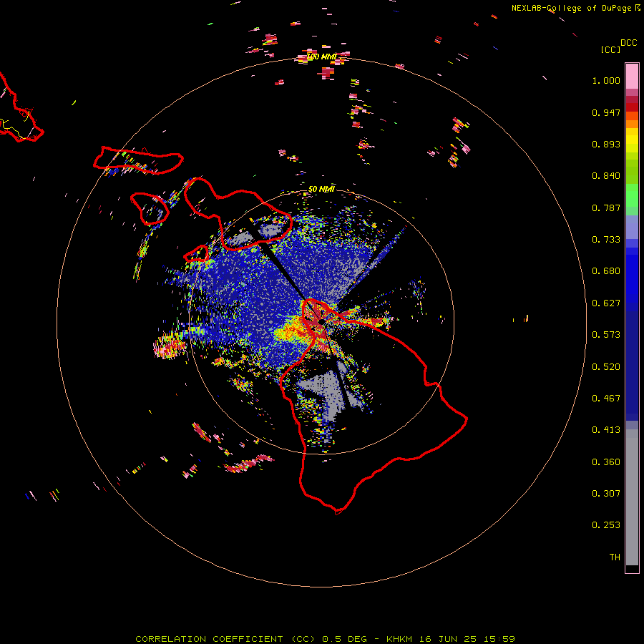The width and height of the screenshot is (644, 644).
Task: Click the Correlation Coefficient KHKM caption
Action: [x=325, y=639]
